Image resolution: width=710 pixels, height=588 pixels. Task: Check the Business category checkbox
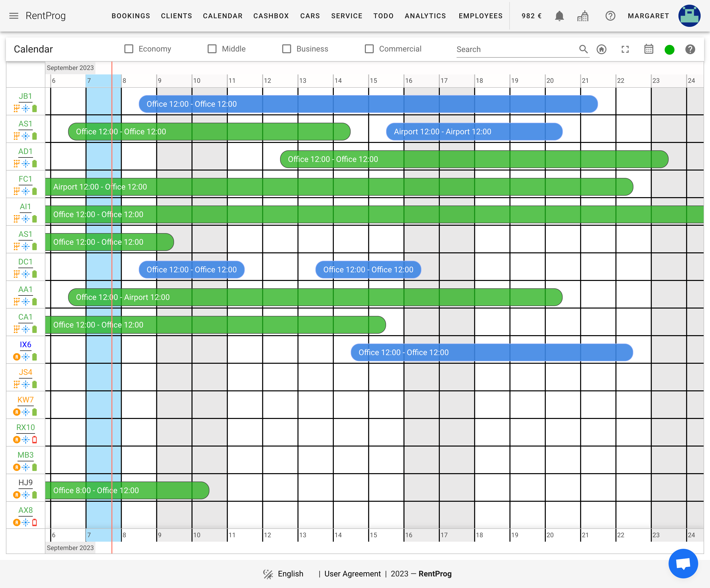click(286, 49)
